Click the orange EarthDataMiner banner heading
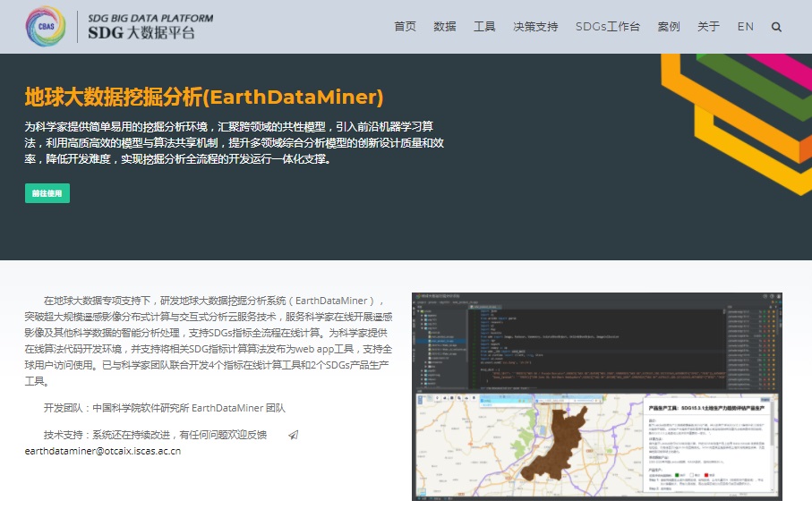The width and height of the screenshot is (812, 526). [x=204, y=97]
